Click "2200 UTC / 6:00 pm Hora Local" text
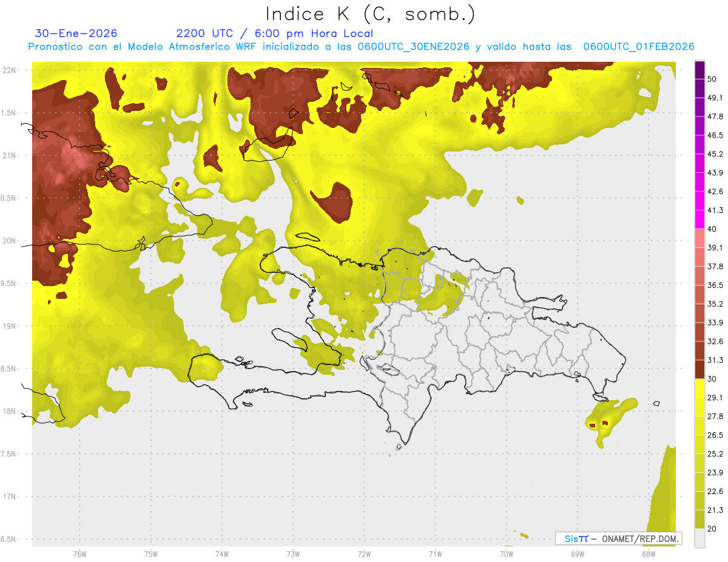This screenshot has width=728, height=562. [x=275, y=33]
